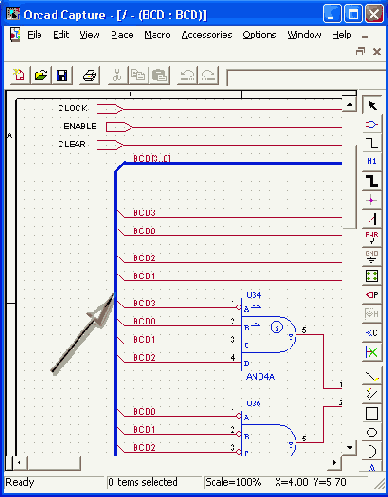388x497 pixels.
Task: Open the Window menu
Action: [304, 35]
